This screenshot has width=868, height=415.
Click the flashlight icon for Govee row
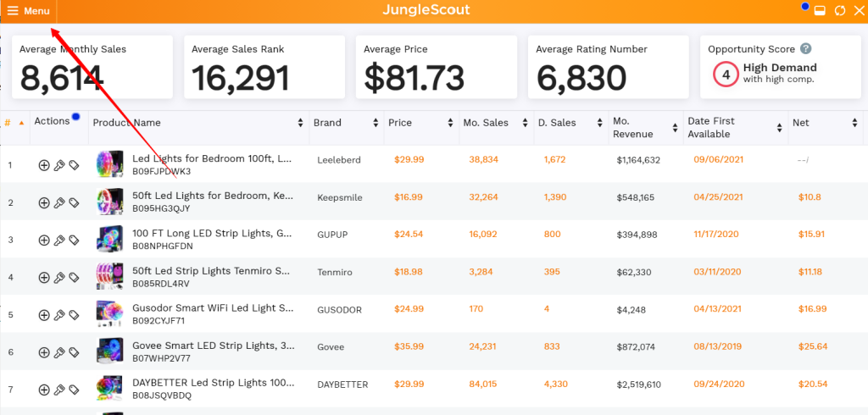[59, 352]
